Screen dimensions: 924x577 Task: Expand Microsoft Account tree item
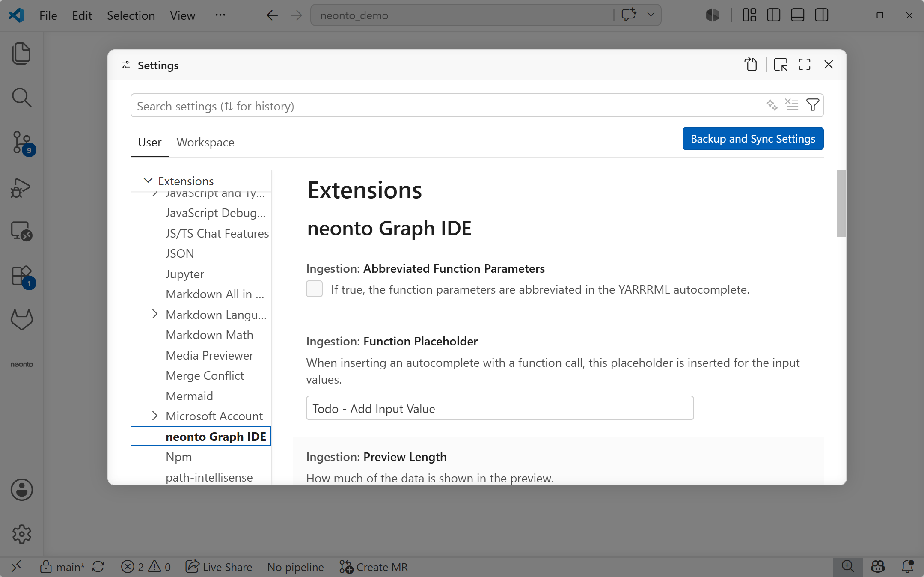tap(154, 416)
